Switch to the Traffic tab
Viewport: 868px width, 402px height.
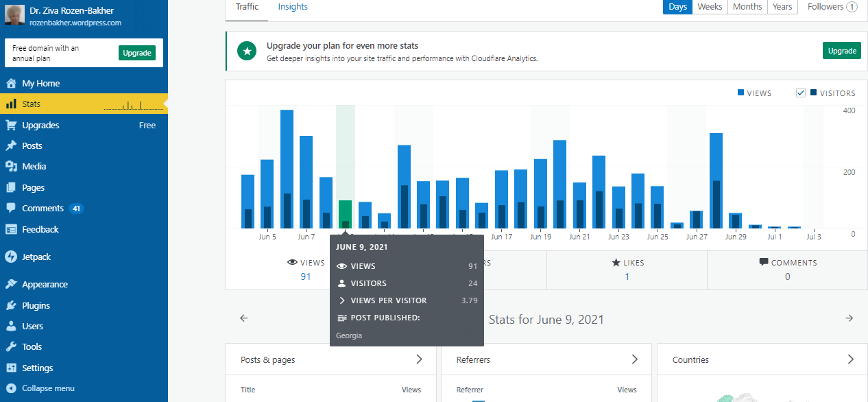tap(247, 7)
